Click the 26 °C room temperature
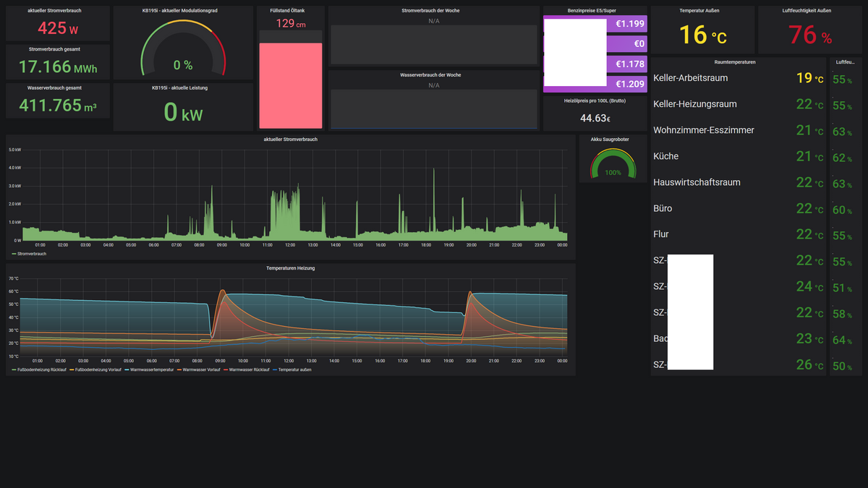The image size is (868, 488). [x=809, y=364]
